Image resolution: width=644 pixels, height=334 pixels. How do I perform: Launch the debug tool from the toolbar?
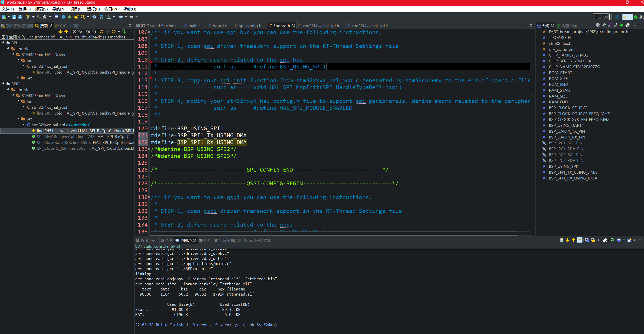70,17
